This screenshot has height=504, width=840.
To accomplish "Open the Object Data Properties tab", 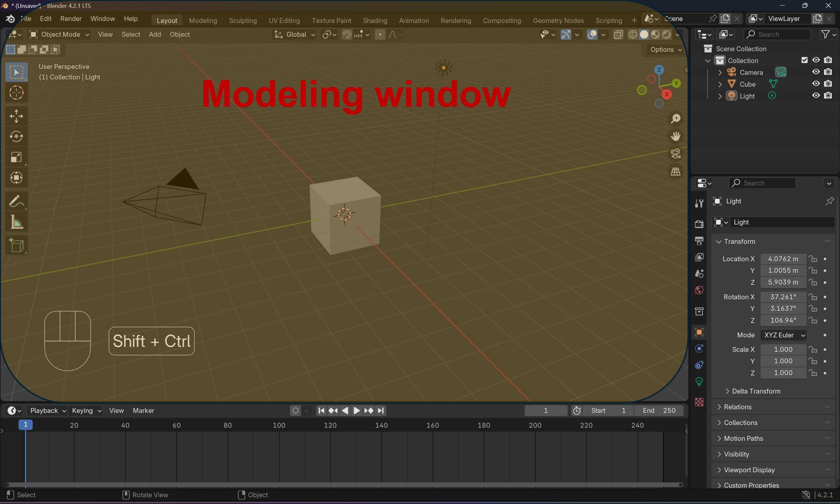I will coord(699,382).
